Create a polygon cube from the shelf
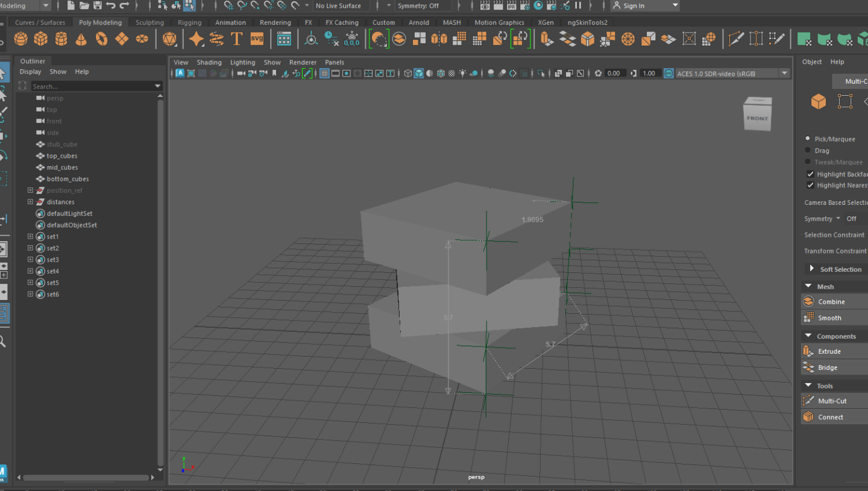 coord(41,39)
